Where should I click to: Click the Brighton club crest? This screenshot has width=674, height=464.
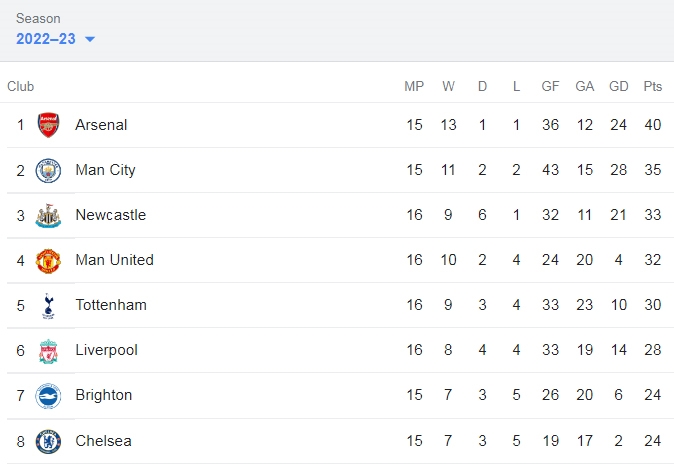[48, 396]
